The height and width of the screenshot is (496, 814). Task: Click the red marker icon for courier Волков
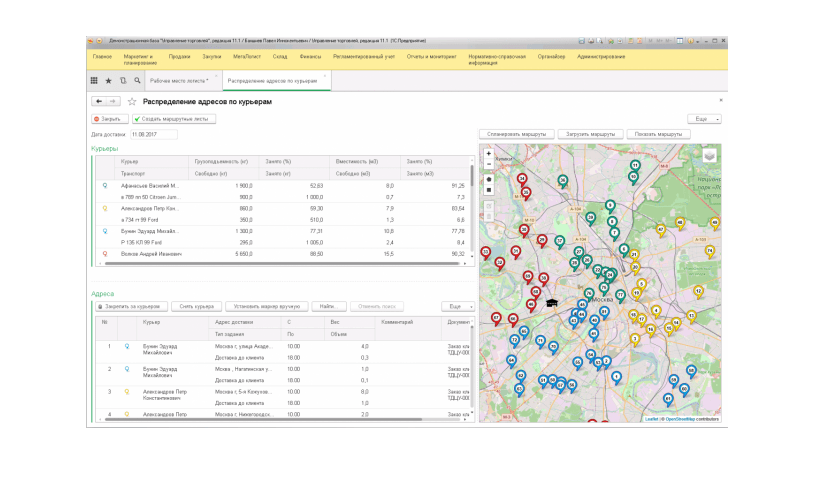click(x=105, y=254)
